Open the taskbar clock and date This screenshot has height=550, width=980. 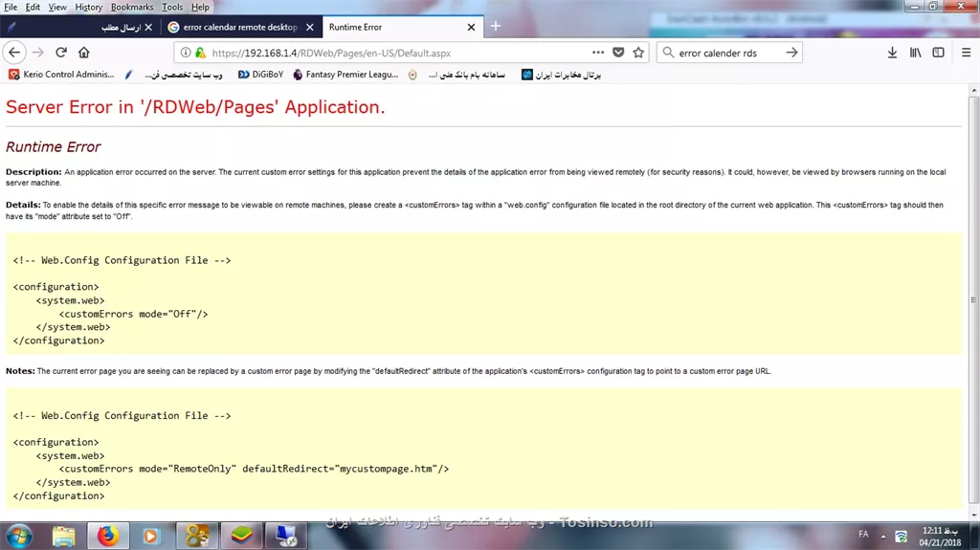point(940,537)
